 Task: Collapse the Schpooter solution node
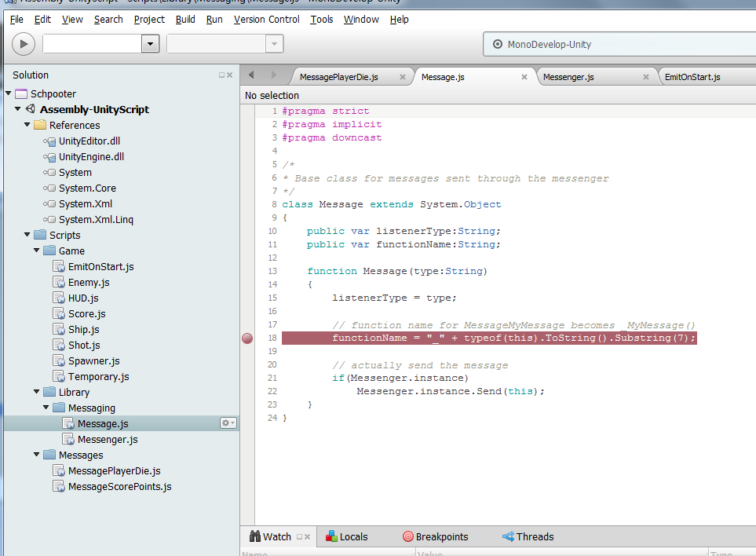(8, 93)
